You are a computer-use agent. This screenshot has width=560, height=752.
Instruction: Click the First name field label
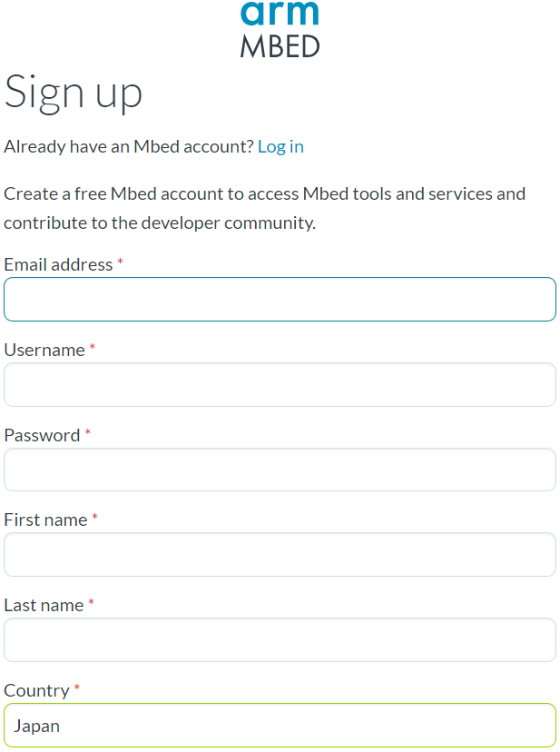[x=45, y=519]
